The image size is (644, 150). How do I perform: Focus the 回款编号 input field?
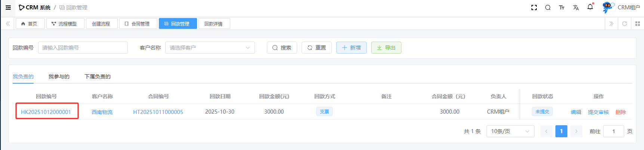[83, 48]
